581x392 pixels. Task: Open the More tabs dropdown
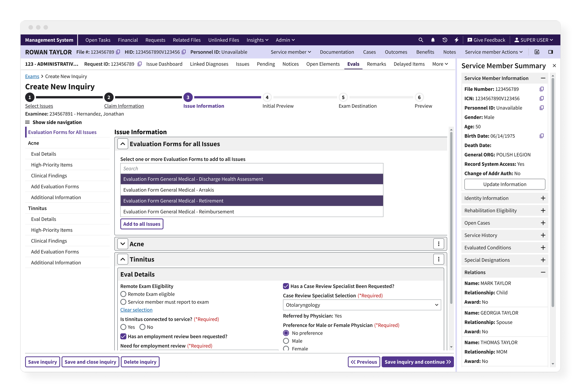coord(440,64)
